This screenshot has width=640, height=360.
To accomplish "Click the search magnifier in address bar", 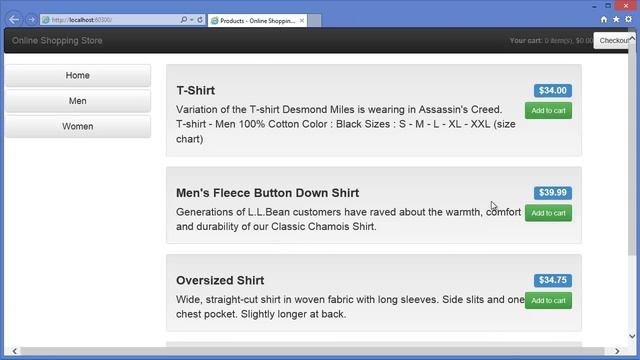I will point(184,20).
